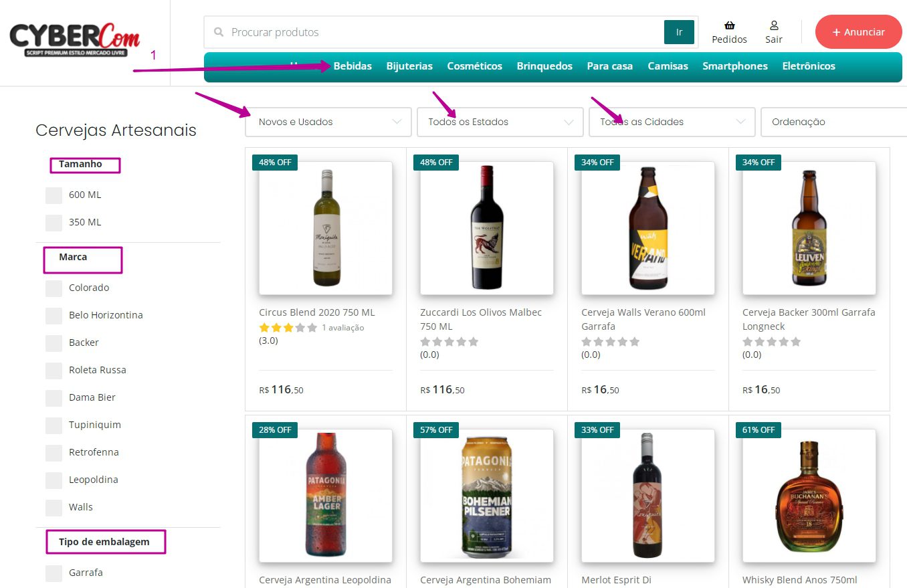
Task: Click the Cerveja Walls Verano rating stars
Action: 611,342
